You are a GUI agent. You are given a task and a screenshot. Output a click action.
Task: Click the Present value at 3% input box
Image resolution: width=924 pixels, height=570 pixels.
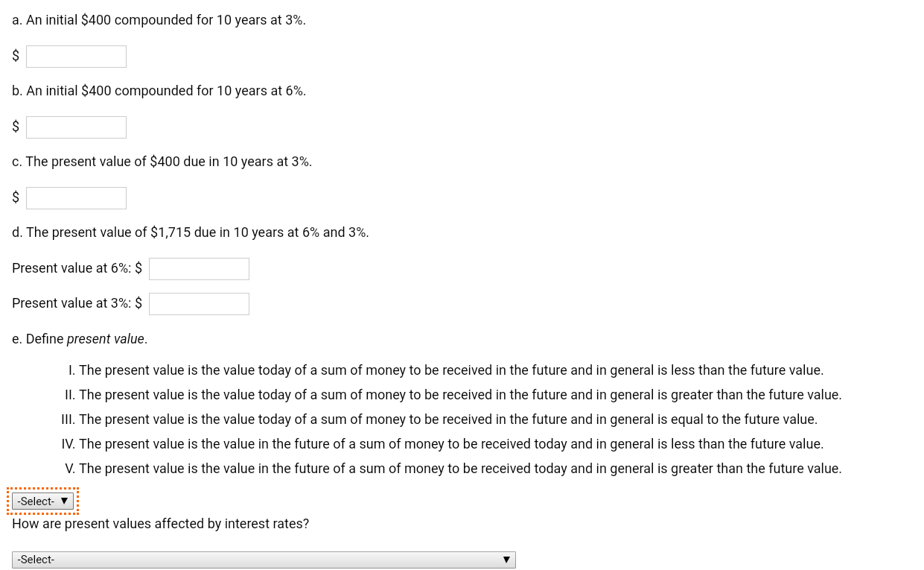[198, 303]
